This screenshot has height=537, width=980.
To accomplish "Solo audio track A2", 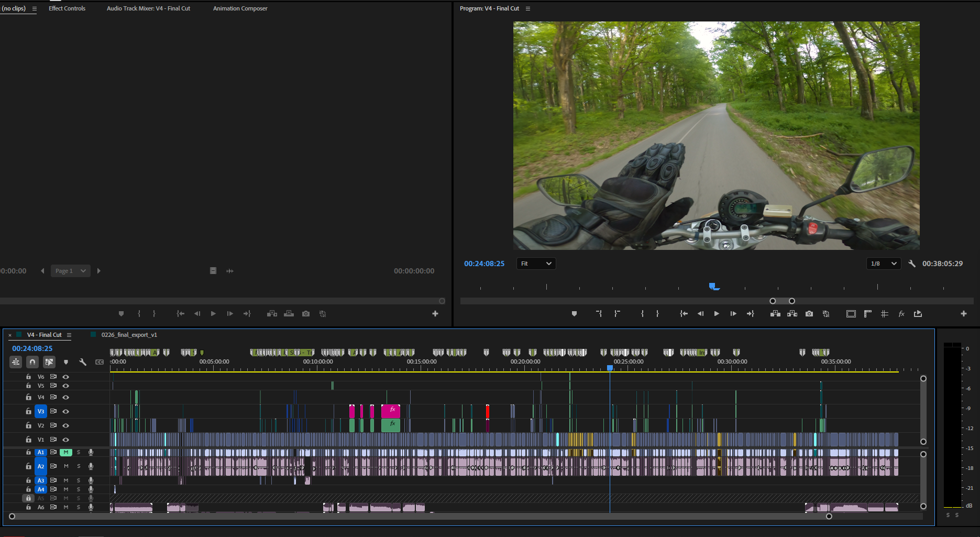I will (x=79, y=466).
